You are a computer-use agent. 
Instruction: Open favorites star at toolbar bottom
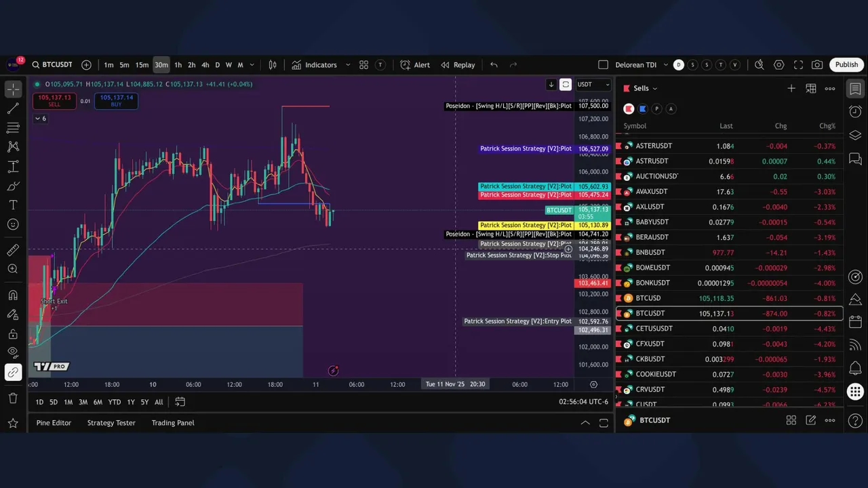click(13, 423)
